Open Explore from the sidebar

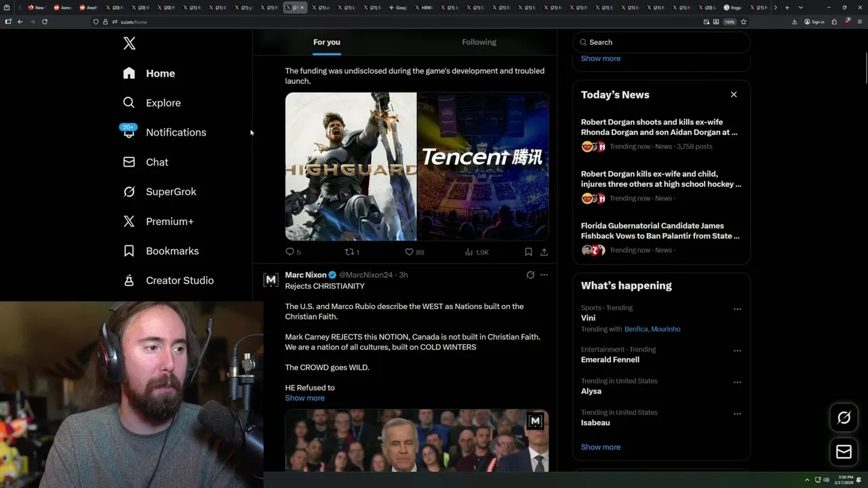point(151,103)
